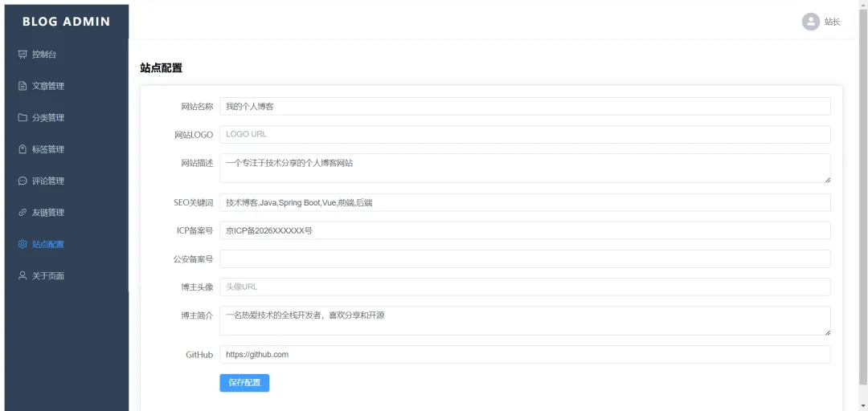Select 标签管理 sidebar entry
Image resolution: width=868 pixels, height=411 pixels.
click(67, 149)
